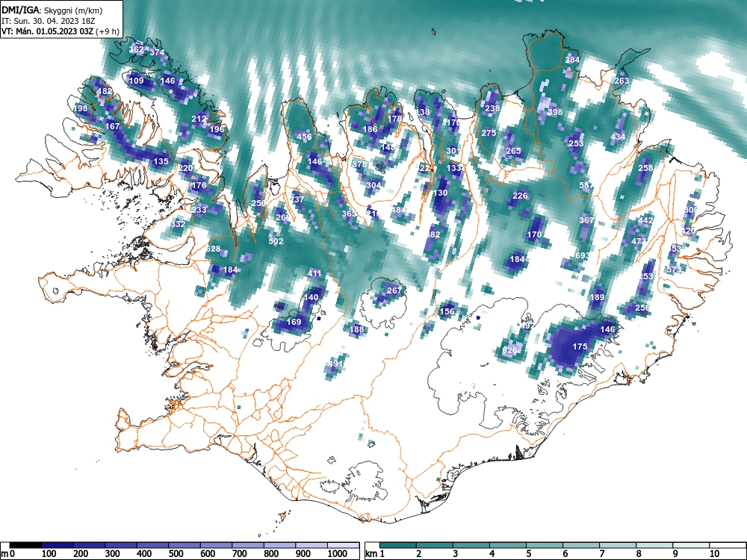
Task: Click the map value 411
Action: (x=314, y=273)
